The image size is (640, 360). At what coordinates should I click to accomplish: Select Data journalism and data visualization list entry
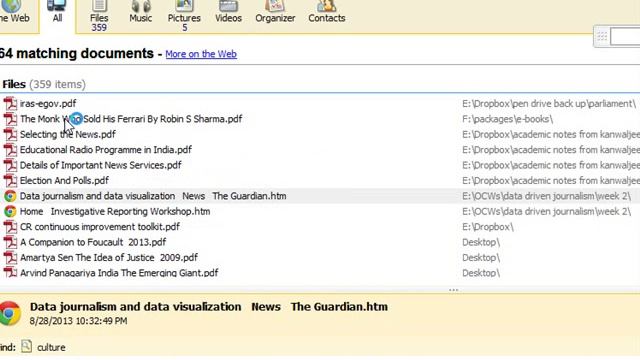click(x=153, y=196)
